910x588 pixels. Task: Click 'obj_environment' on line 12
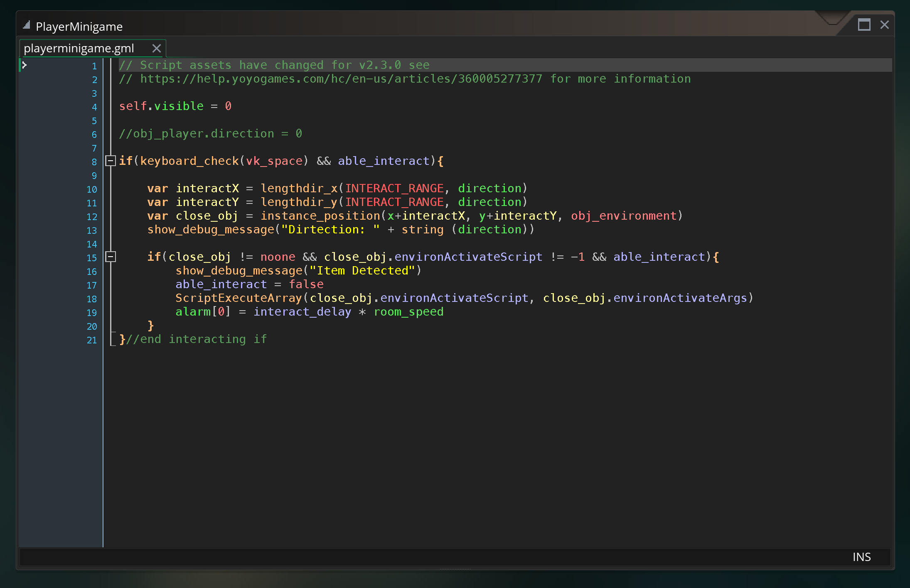click(x=624, y=216)
